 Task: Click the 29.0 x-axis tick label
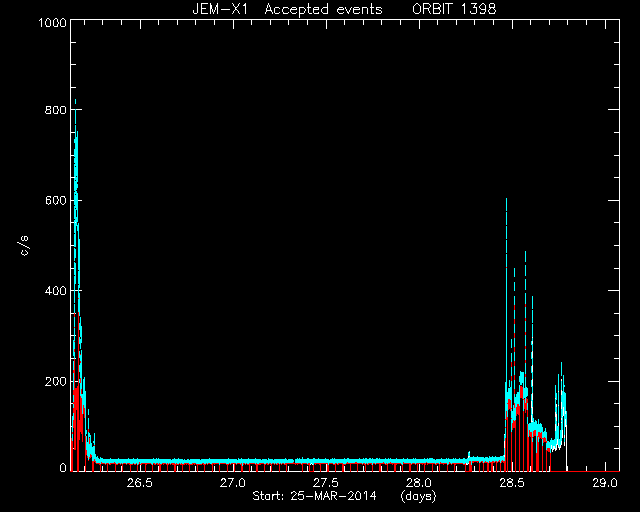pos(605,483)
